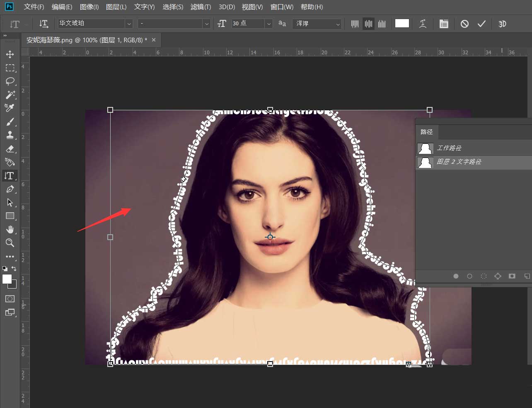Viewport: 532px width, 408px height.
Task: Select the Zoom tool
Action: pos(10,243)
